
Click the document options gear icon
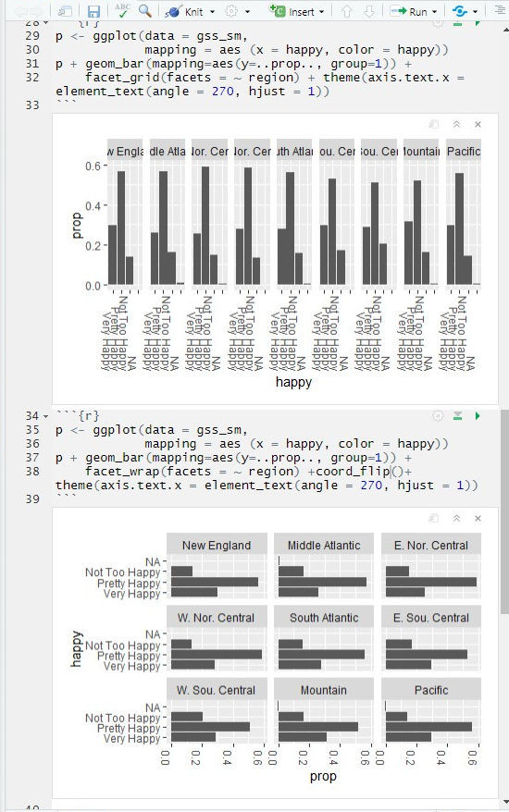click(x=231, y=11)
